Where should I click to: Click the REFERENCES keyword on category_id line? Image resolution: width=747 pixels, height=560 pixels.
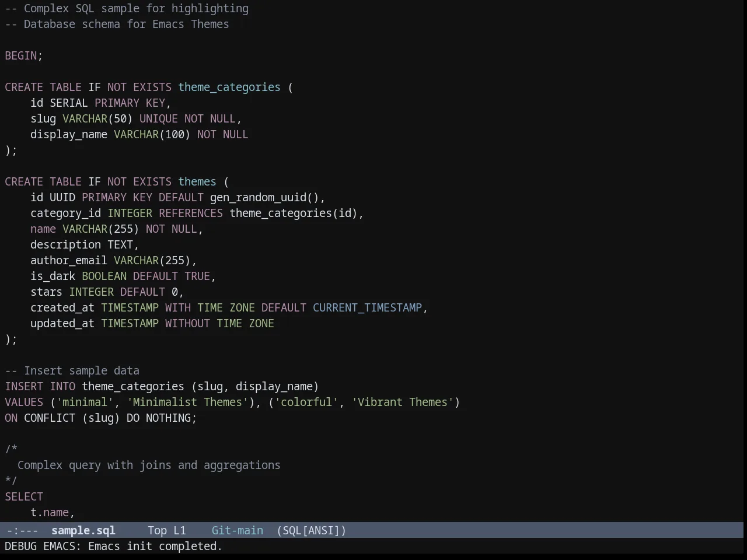(191, 213)
